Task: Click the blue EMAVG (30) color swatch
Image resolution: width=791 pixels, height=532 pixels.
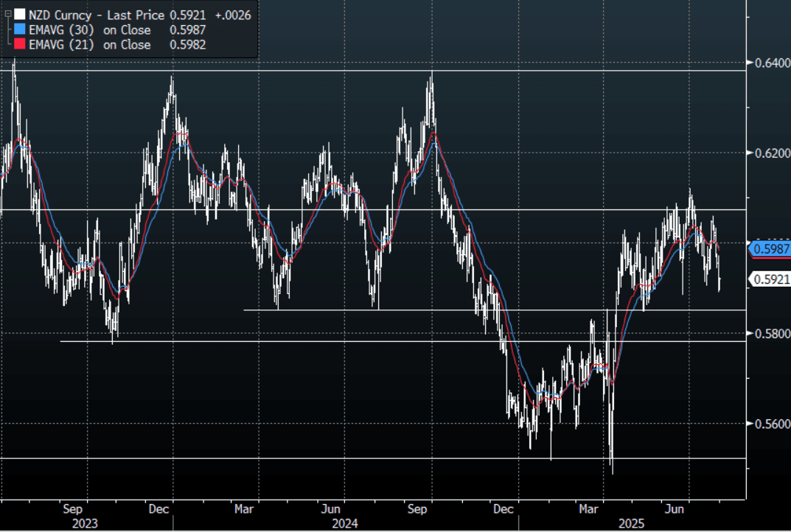Action: 20,30
